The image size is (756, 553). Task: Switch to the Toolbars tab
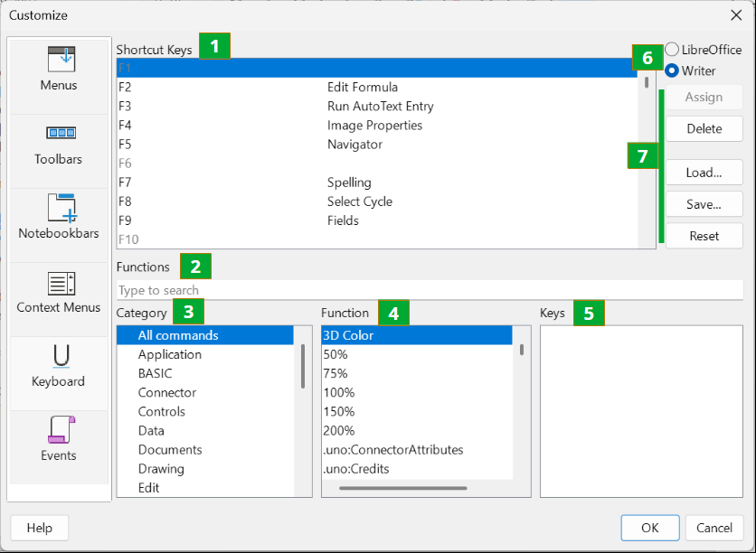pos(59,151)
